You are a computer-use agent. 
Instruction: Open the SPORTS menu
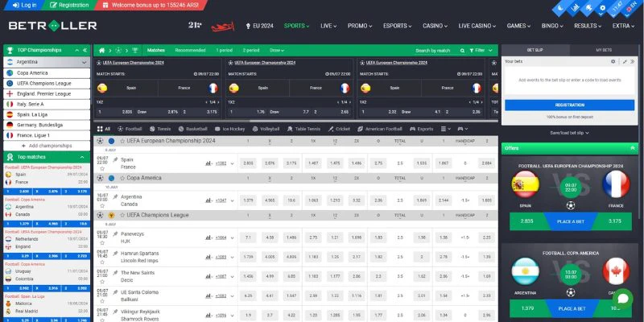(x=296, y=26)
